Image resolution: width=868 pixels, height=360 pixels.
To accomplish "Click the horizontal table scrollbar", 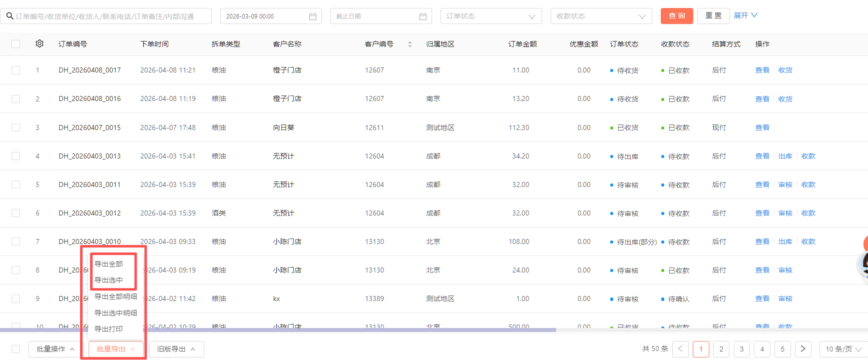I will [x=278, y=330].
